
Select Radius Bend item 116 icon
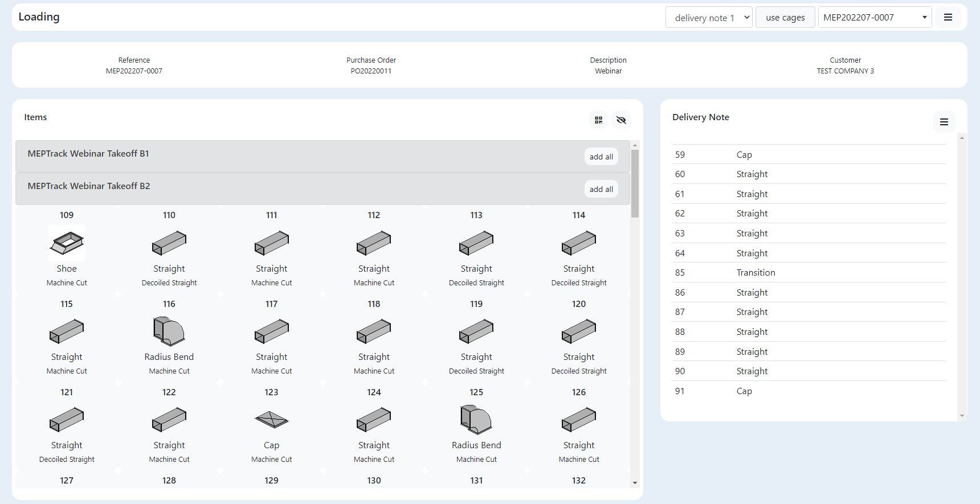[169, 331]
